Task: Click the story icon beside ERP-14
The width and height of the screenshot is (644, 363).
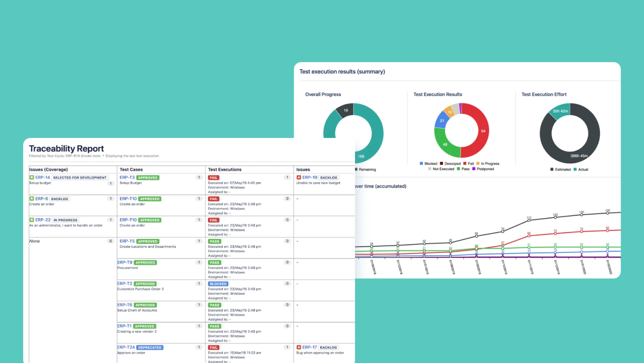Action: (x=32, y=177)
